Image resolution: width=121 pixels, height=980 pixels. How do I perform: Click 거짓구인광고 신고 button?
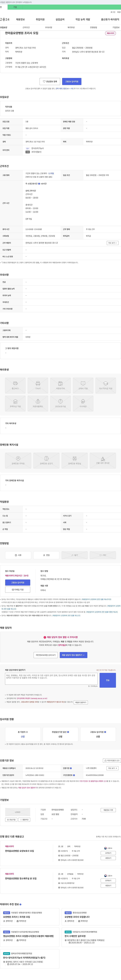[112, 761]
